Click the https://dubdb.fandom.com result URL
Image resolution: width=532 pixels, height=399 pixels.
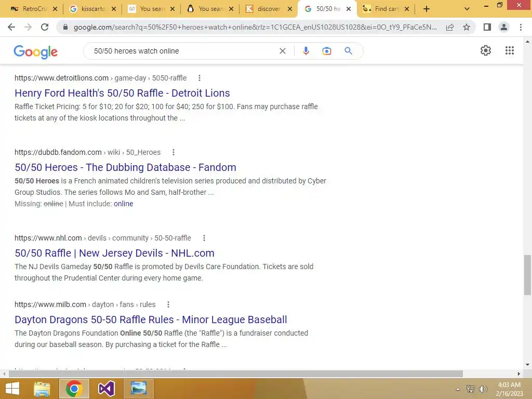click(x=58, y=152)
